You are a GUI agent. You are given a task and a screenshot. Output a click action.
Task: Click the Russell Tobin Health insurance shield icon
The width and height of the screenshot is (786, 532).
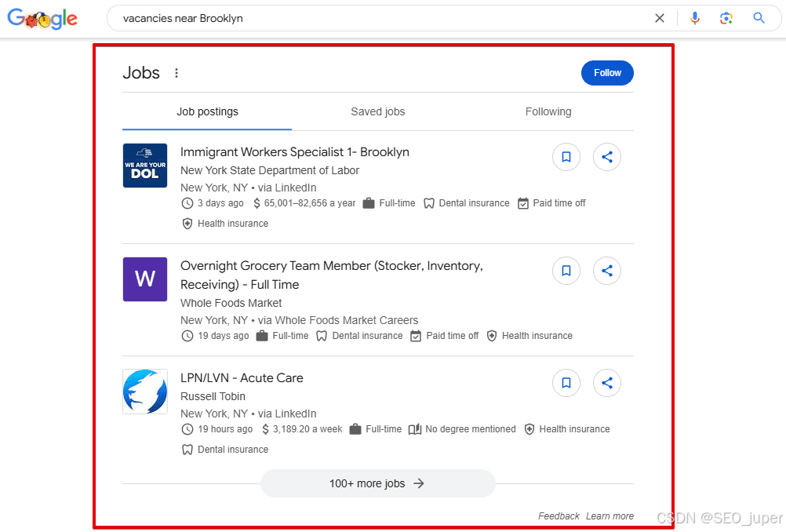point(529,429)
